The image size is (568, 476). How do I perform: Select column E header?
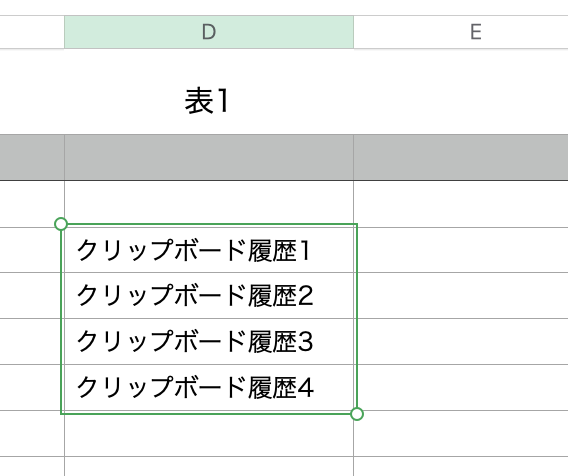click(461, 32)
